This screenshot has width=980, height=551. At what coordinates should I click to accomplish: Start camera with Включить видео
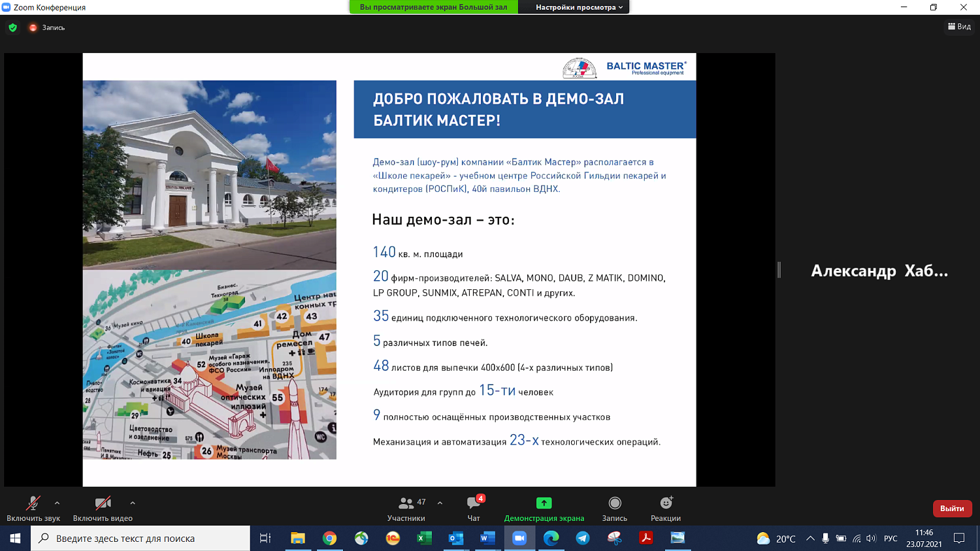click(x=103, y=509)
